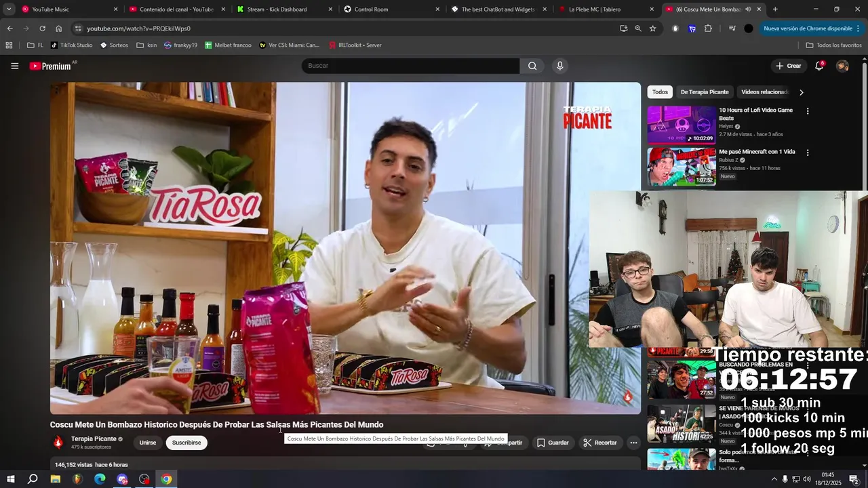Screen dimensions: 868x488
Task: Open Terapia Picante channel avatar
Action: tap(58, 443)
